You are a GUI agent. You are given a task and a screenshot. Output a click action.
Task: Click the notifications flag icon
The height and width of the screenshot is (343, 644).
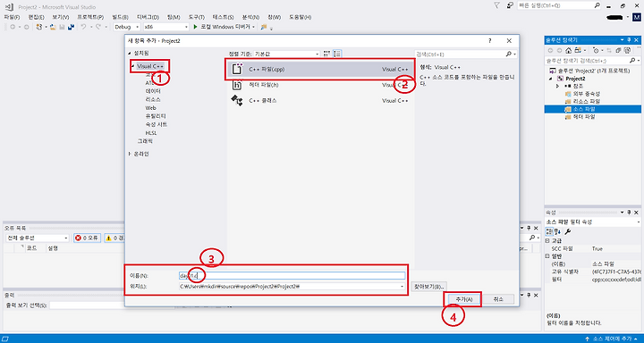[497, 5]
